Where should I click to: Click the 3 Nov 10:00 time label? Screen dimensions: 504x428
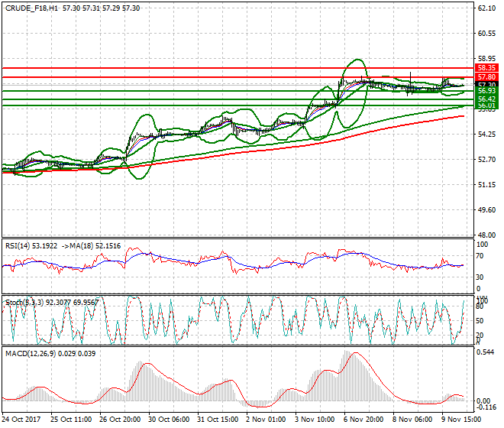(315, 420)
